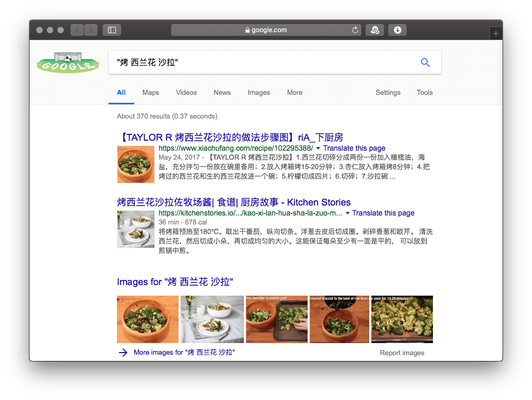Switch to the Images tab
Viewport: 532px width, 400px height.
pyautogui.click(x=259, y=93)
